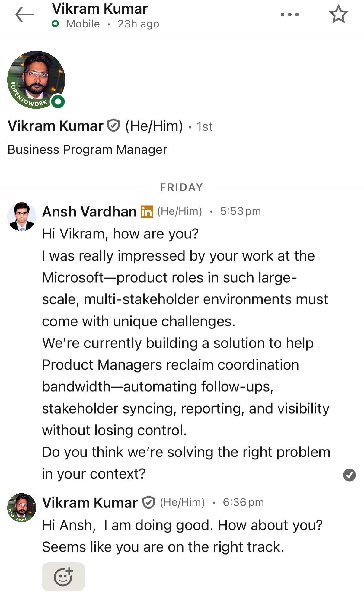Screen dimensions: 364x605
Task: Tap the 1st connection degree label
Action: [204, 126]
